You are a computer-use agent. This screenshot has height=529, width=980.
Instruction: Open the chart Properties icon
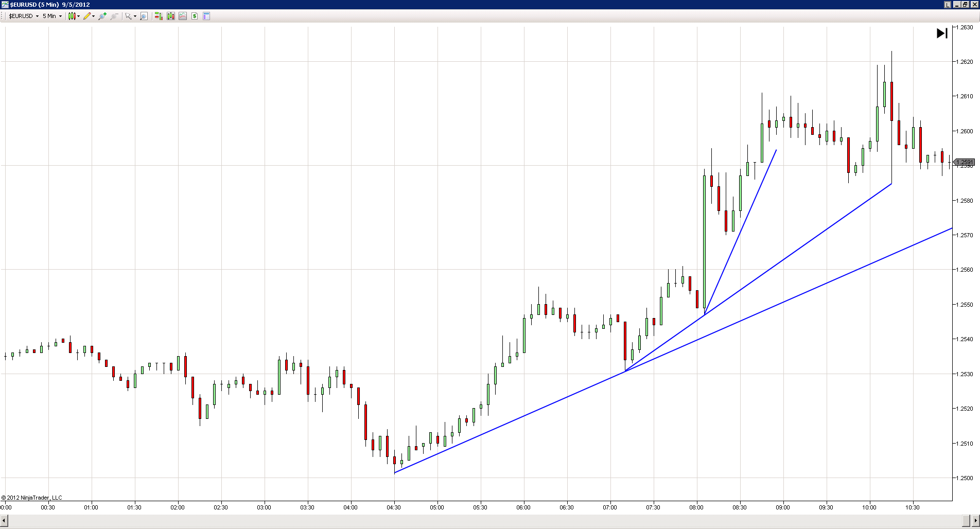click(x=206, y=16)
